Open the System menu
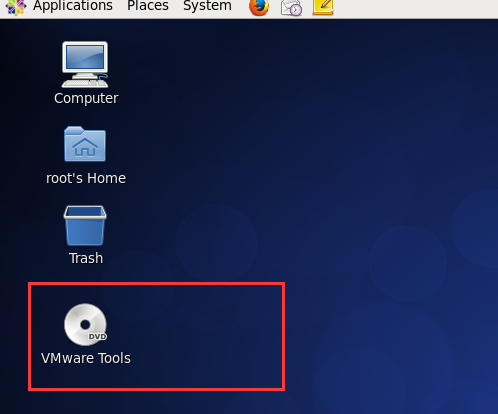Viewport: 498px width, 414px height. (x=207, y=6)
